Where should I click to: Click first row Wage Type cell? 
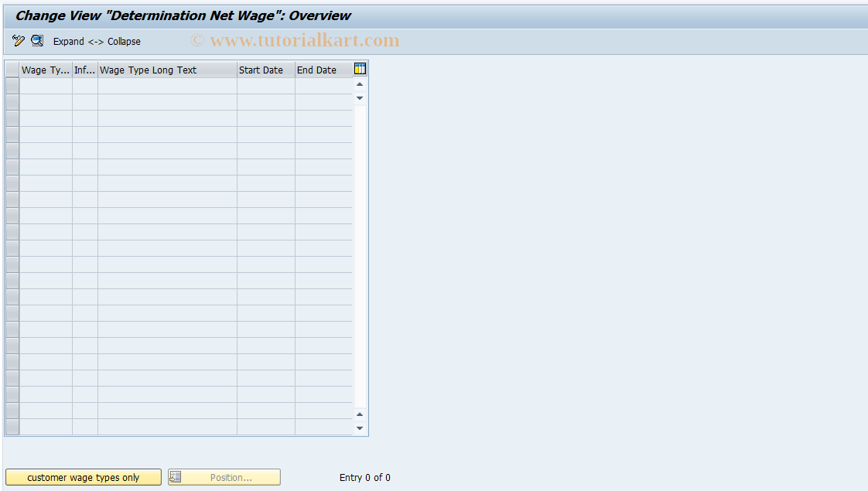(46, 86)
